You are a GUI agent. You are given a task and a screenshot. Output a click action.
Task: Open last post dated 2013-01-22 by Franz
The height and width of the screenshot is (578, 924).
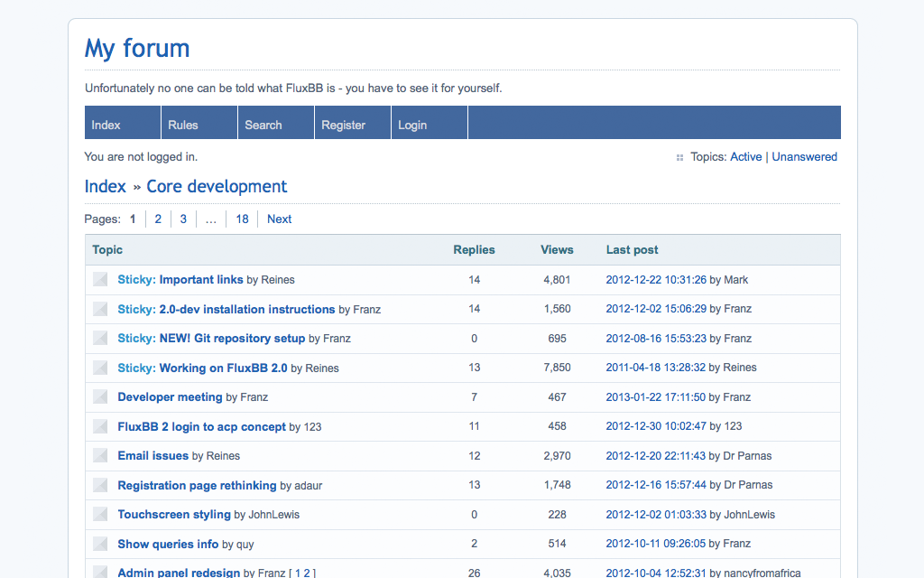[x=656, y=397]
